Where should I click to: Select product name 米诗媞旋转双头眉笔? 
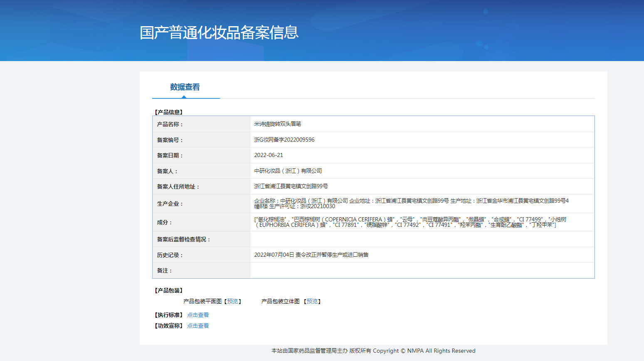click(278, 124)
